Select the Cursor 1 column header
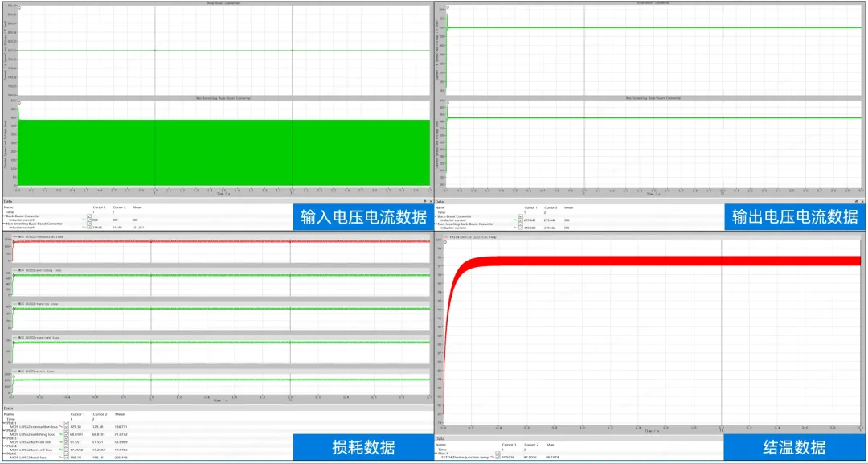Screen dimensions: 868x464 coord(76,414)
